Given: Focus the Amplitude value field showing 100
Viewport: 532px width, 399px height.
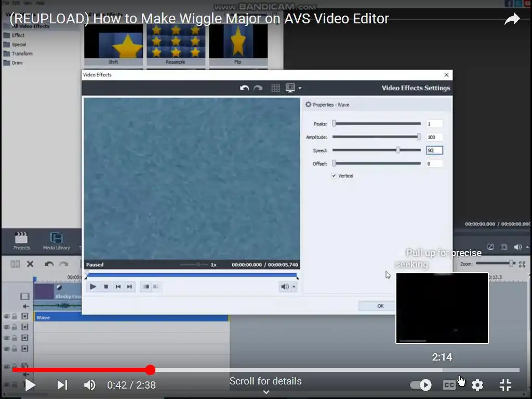Looking at the screenshot, I should click(434, 137).
